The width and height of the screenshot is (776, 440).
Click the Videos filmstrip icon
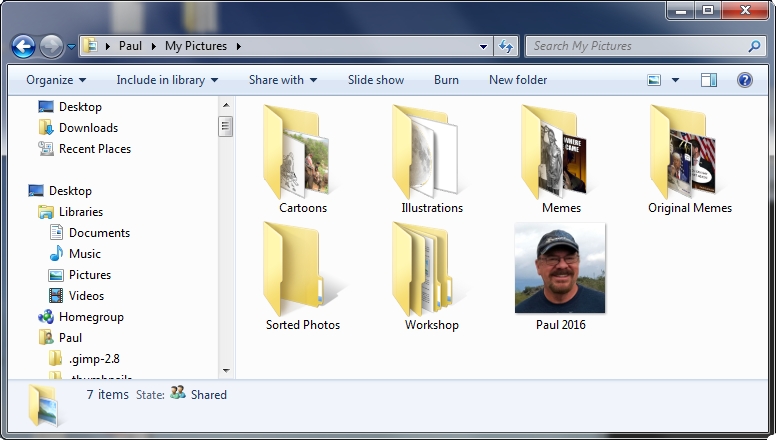tap(56, 295)
